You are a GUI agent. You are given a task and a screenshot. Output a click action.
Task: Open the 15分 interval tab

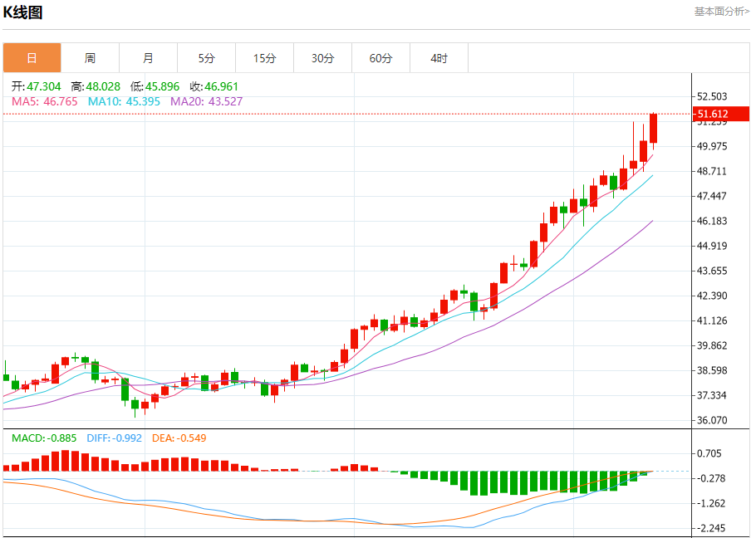click(x=264, y=58)
